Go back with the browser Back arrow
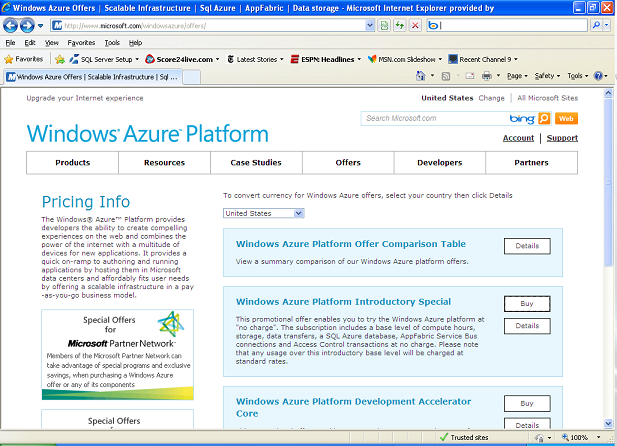The image size is (617, 446). coord(10,26)
